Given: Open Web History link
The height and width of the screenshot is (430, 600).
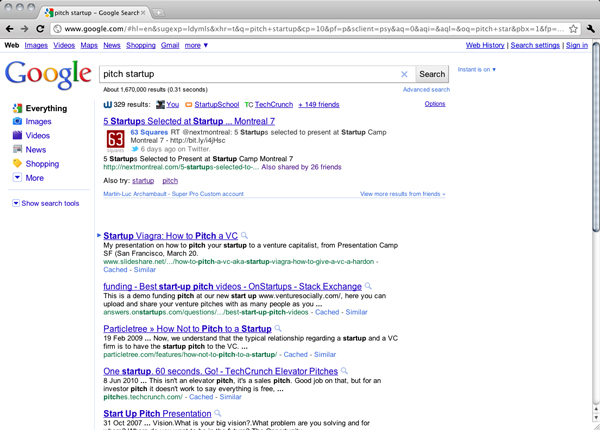Looking at the screenshot, I should 485,45.
